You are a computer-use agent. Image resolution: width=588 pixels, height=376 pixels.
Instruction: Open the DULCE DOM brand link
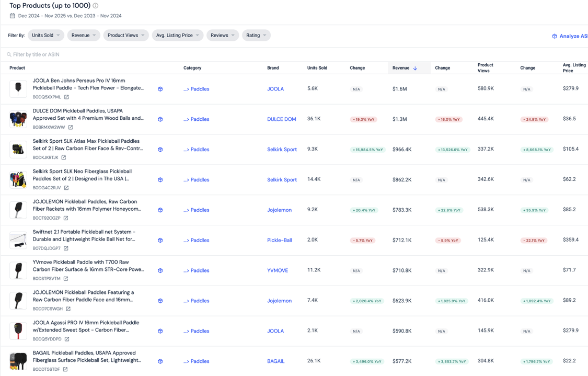click(x=282, y=119)
